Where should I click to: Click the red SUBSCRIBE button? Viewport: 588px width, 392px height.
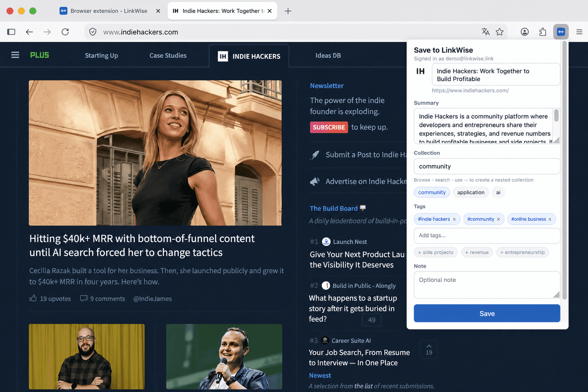click(329, 127)
